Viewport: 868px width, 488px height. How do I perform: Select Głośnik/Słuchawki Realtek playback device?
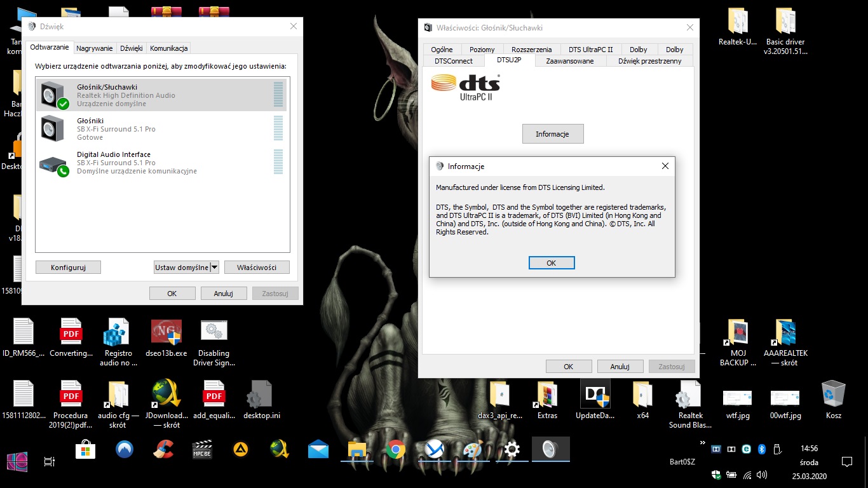pyautogui.click(x=161, y=95)
